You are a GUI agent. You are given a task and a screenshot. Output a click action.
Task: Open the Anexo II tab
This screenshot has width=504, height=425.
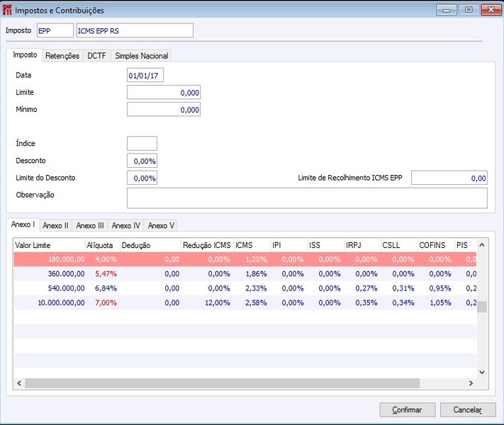click(55, 225)
